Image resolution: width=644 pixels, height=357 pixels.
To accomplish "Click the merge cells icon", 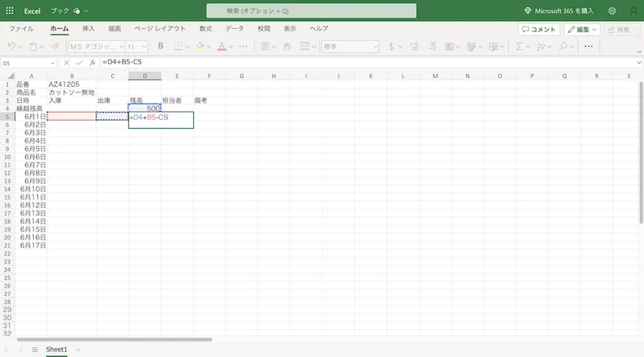I will click(x=305, y=47).
